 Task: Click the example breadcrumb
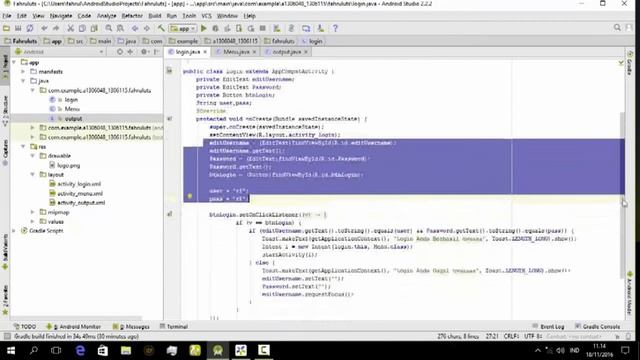[x=183, y=41]
